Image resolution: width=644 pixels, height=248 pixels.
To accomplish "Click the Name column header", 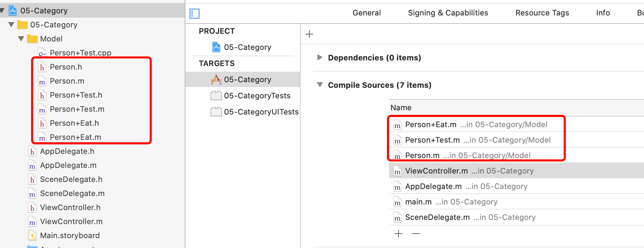I will coord(401,108).
